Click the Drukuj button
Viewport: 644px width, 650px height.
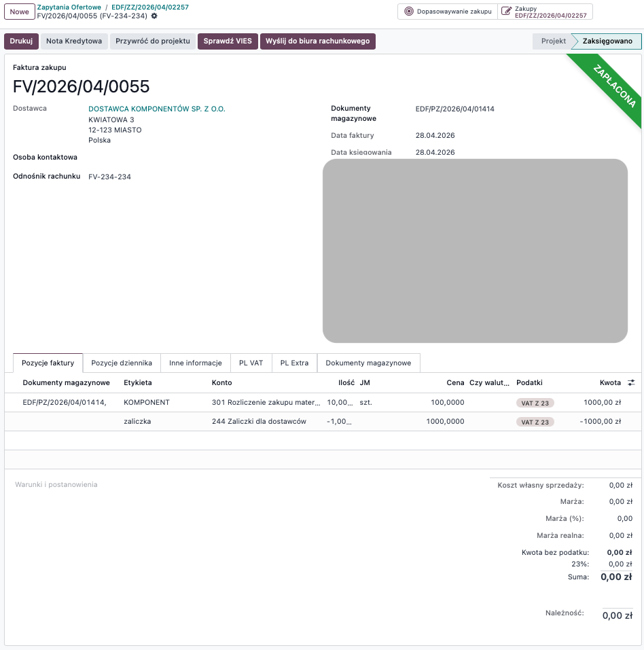point(21,41)
